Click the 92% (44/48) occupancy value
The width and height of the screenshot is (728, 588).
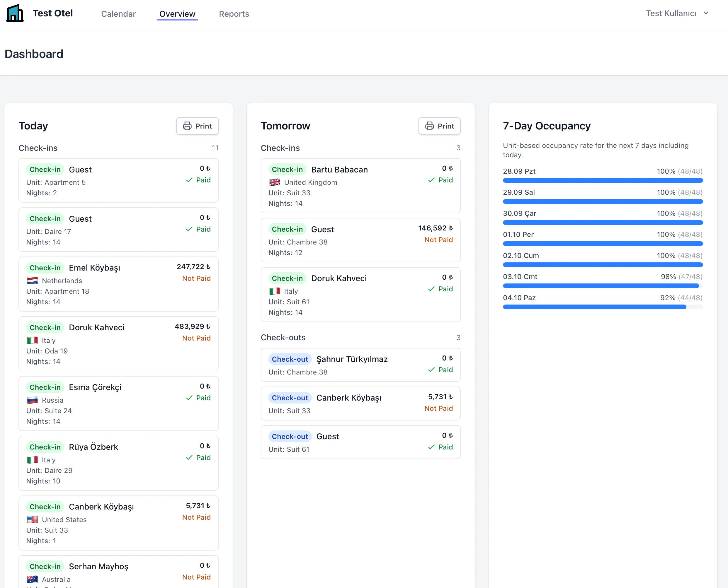(681, 298)
